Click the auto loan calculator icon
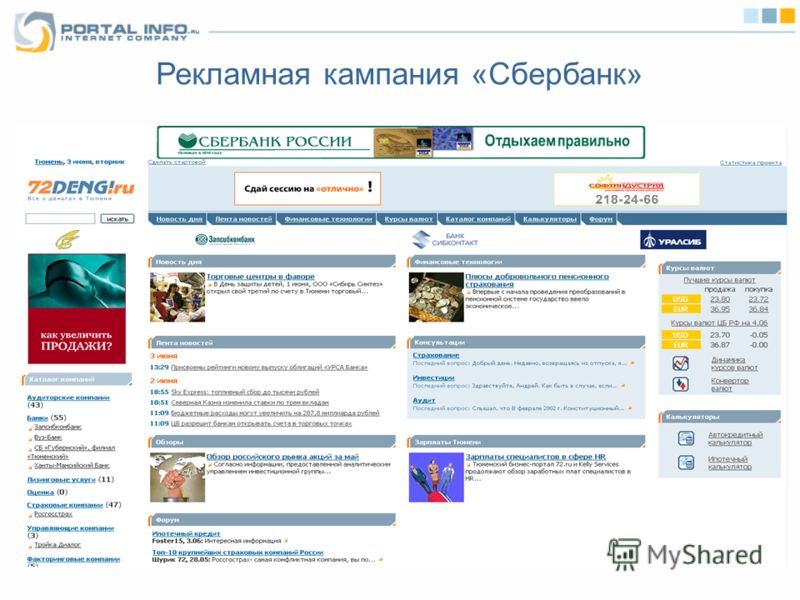This screenshot has width=800, height=600. pos(686,438)
